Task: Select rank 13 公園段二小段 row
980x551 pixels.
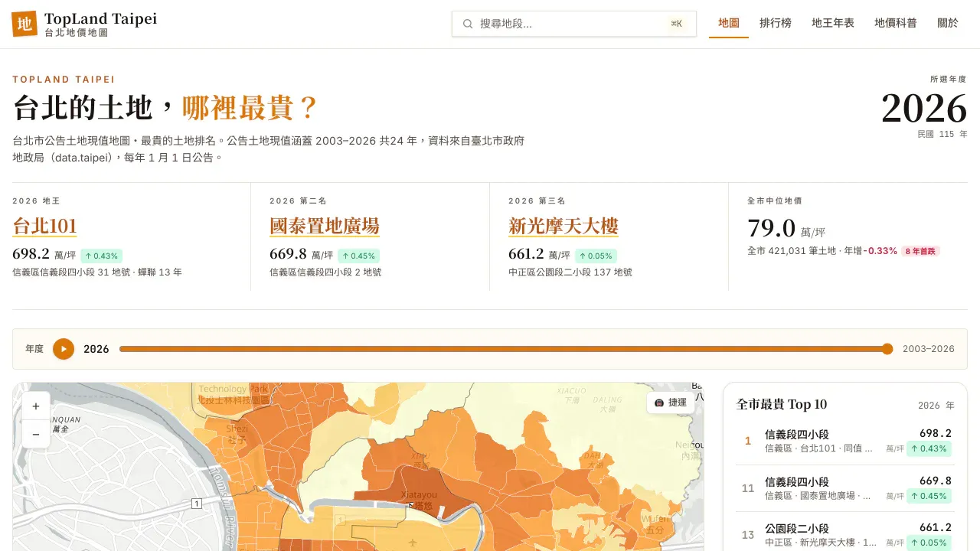Action: tap(845, 535)
